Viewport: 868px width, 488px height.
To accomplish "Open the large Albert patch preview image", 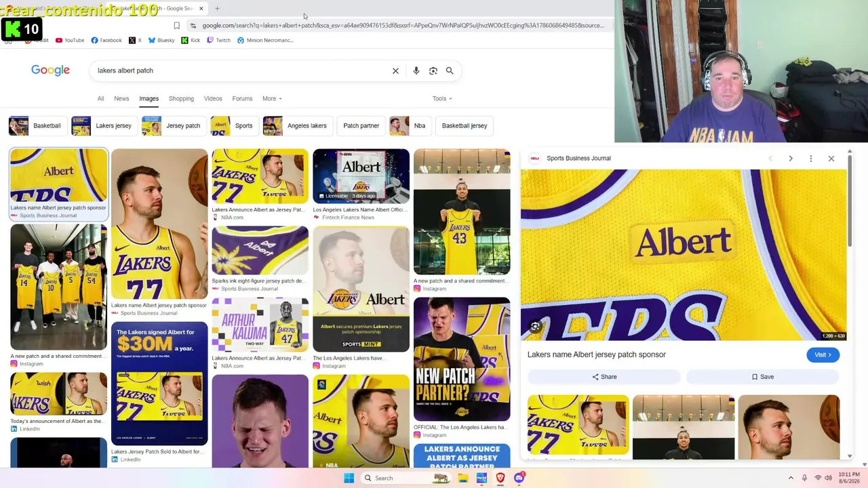I will coord(684,255).
